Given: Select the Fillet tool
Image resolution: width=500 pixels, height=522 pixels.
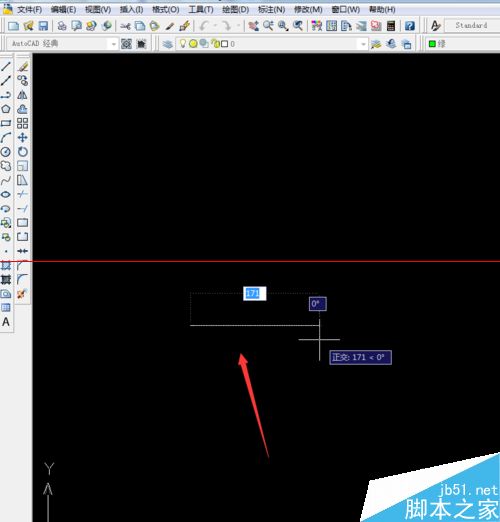Looking at the screenshot, I should (23, 279).
